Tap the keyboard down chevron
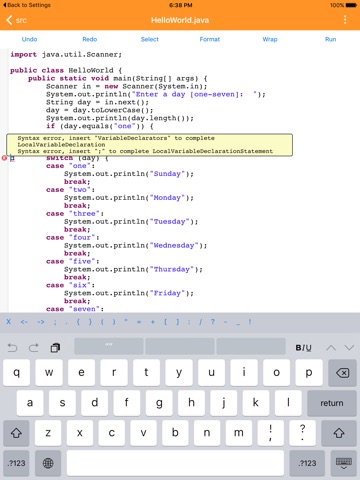This screenshot has height=480, width=360. (x=349, y=348)
